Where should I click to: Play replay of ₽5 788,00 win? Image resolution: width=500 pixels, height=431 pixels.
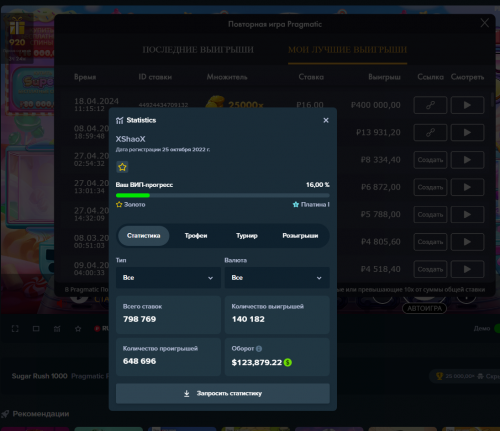pyautogui.click(x=467, y=214)
